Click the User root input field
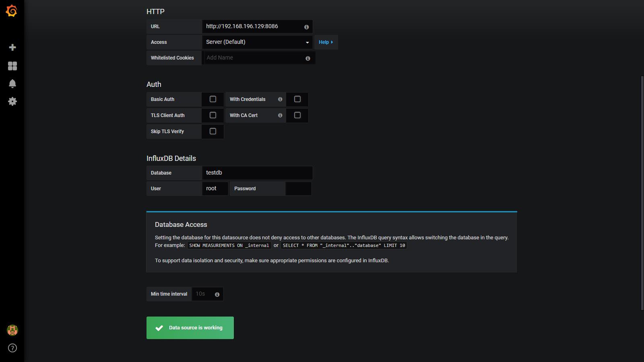Viewport: 644px width, 362px height. (x=215, y=189)
